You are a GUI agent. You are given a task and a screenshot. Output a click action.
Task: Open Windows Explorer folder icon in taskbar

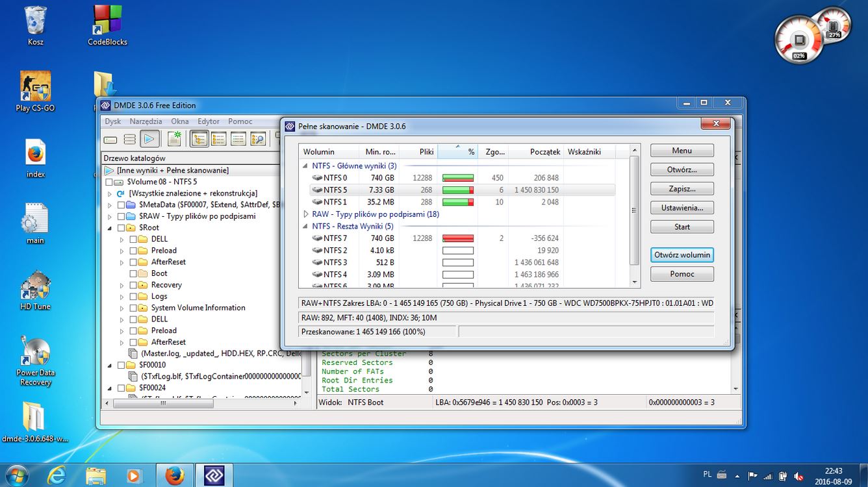96,475
